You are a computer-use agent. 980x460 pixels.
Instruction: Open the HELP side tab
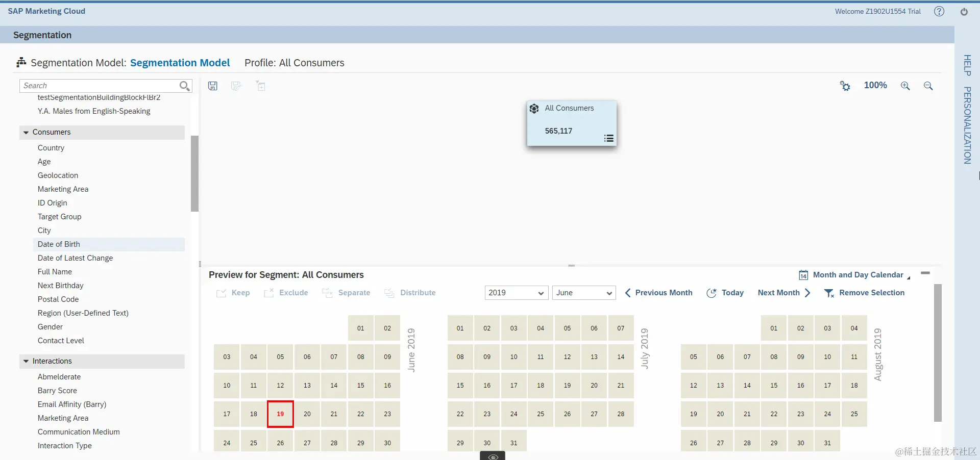coord(967,65)
